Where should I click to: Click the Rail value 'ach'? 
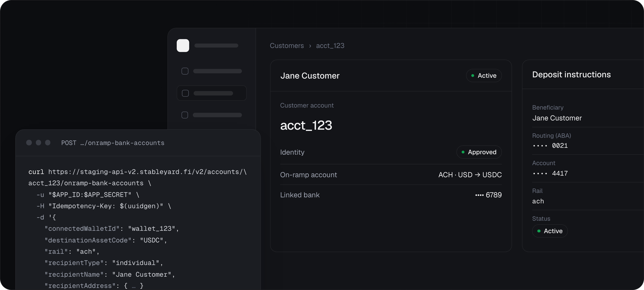(538, 201)
